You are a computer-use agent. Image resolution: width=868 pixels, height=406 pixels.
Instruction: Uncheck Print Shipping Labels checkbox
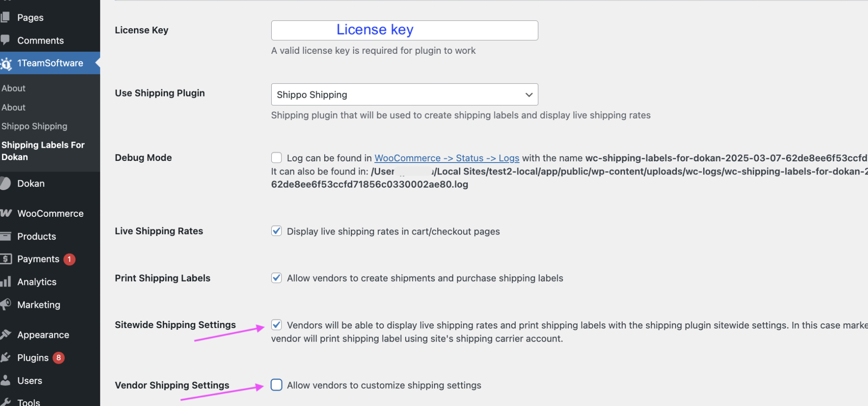click(x=276, y=278)
